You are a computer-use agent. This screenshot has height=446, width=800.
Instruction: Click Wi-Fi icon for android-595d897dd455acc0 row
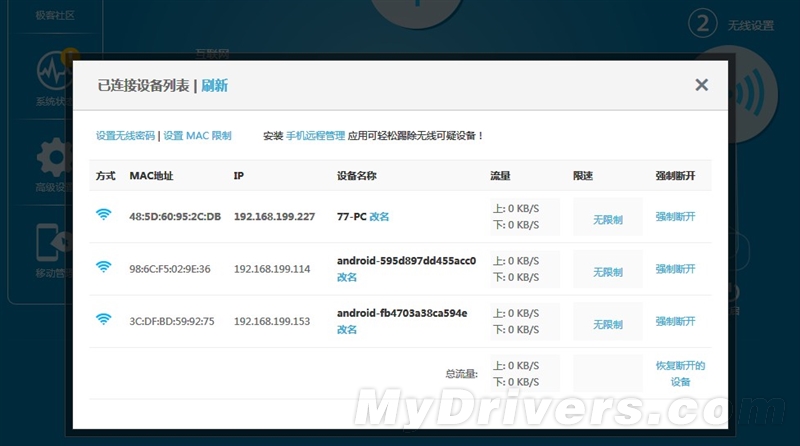103,267
